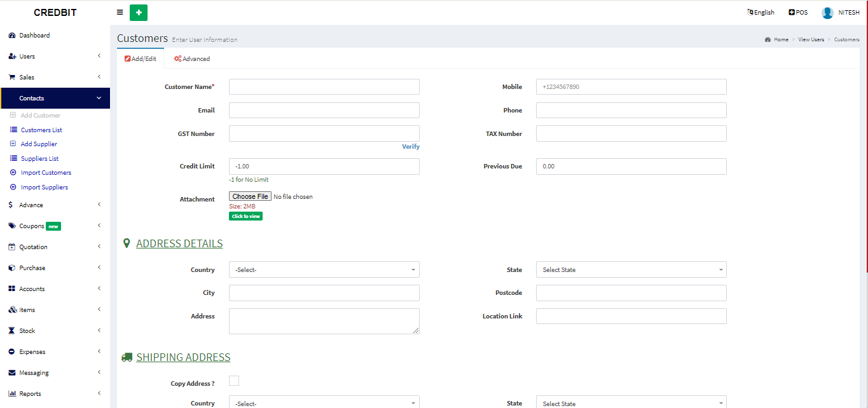The width and height of the screenshot is (868, 408).
Task: Click into the Credit Limit field
Action: pos(324,166)
